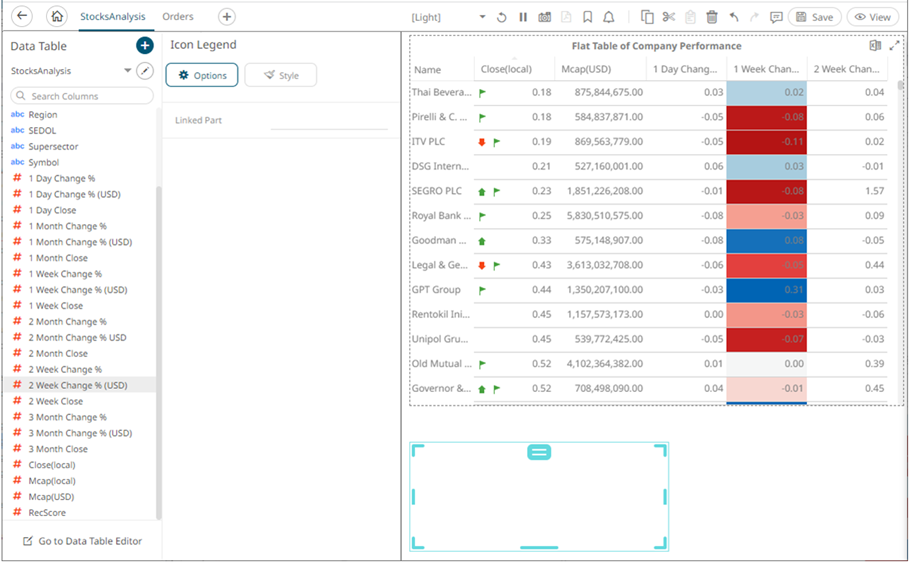This screenshot has width=912, height=562.
Task: Click the alerts bell icon
Action: 608,17
